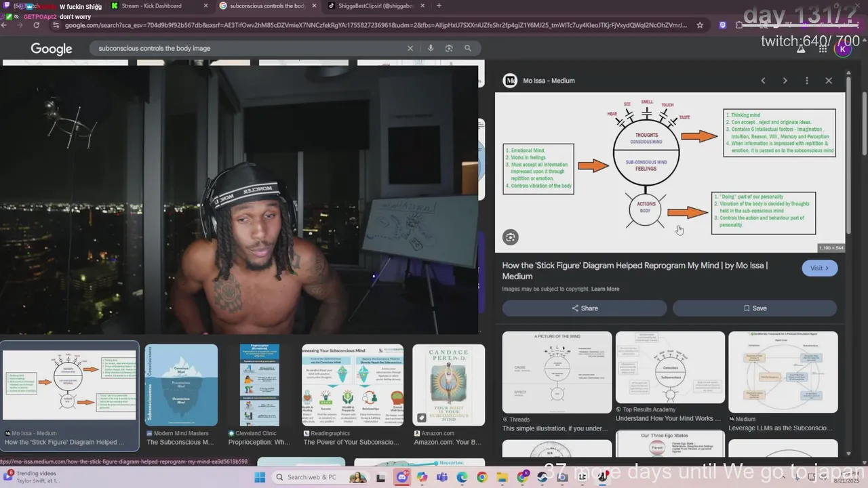Open Discord from the taskbar
Image resolution: width=868 pixels, height=488 pixels.
coord(402,477)
